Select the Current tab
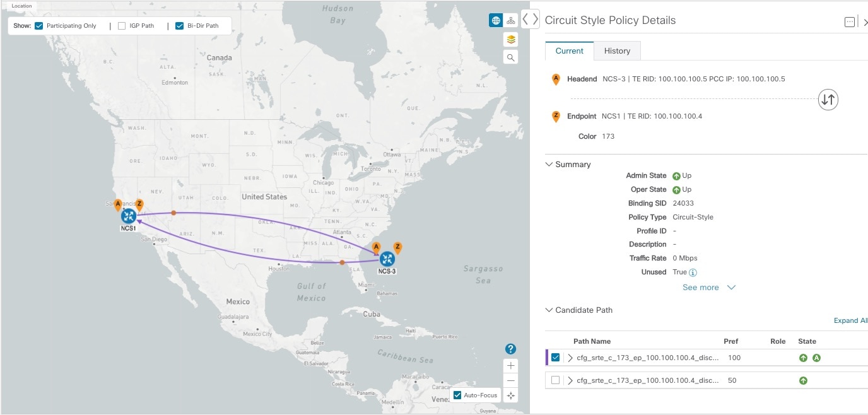Viewport: 868px width, 415px height. [569, 51]
